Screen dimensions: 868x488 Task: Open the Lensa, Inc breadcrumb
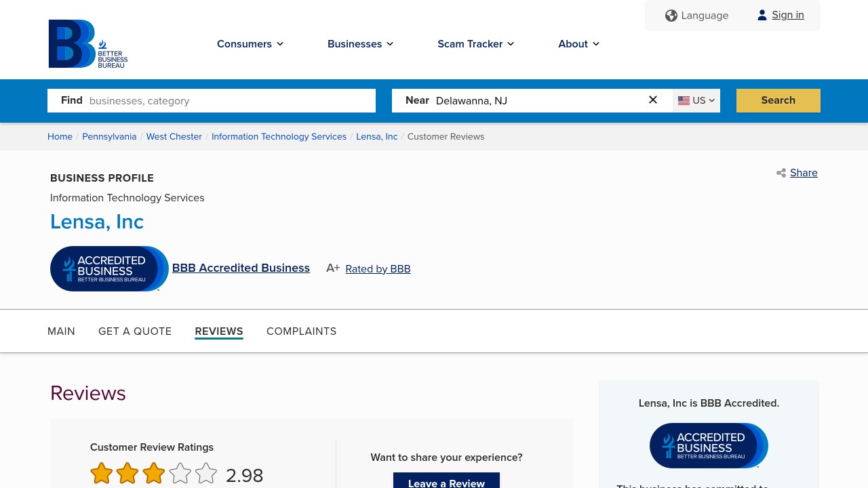[377, 136]
